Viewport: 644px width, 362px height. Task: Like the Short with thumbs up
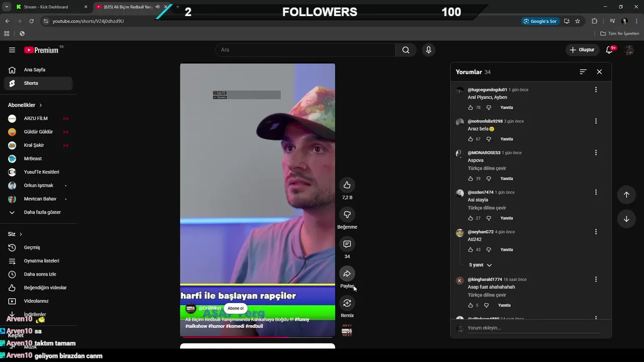click(347, 185)
